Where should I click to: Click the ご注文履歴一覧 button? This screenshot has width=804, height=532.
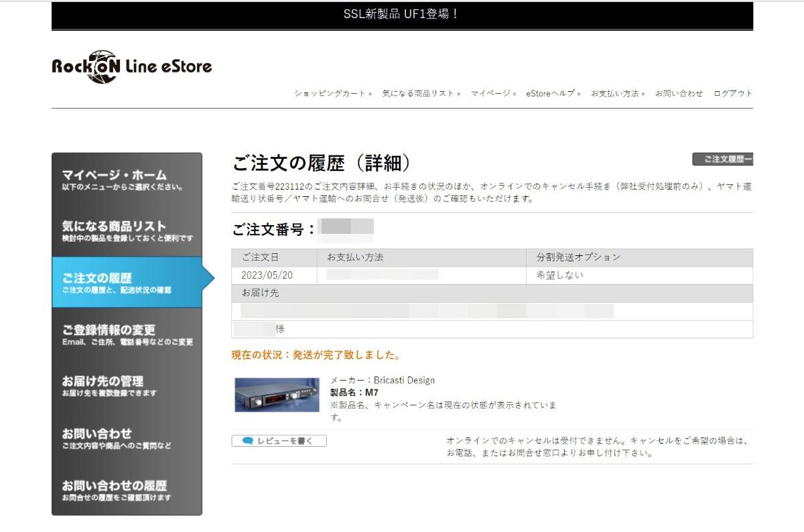point(723,159)
